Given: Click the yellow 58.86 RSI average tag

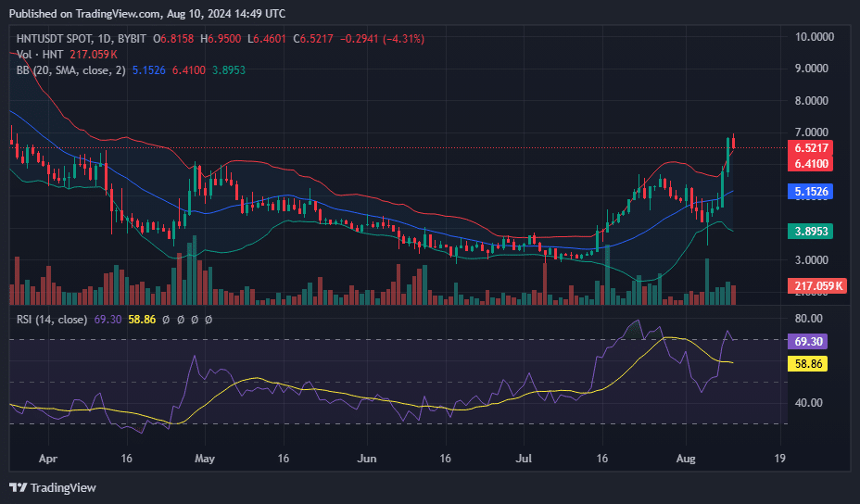Looking at the screenshot, I should coord(808,363).
